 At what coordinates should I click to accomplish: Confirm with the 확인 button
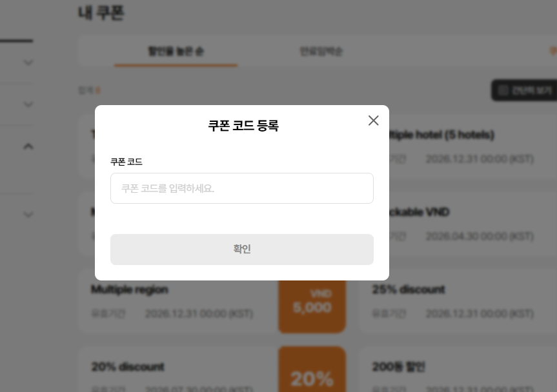(x=242, y=250)
